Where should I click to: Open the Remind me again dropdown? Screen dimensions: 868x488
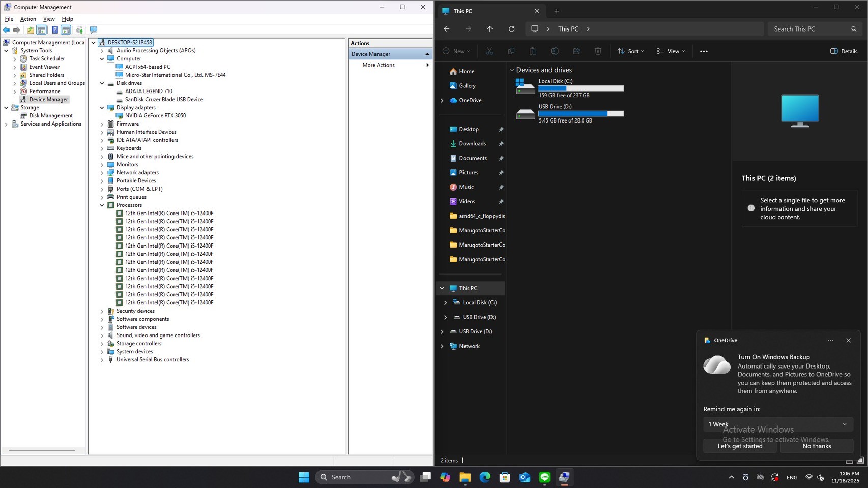pyautogui.click(x=777, y=424)
